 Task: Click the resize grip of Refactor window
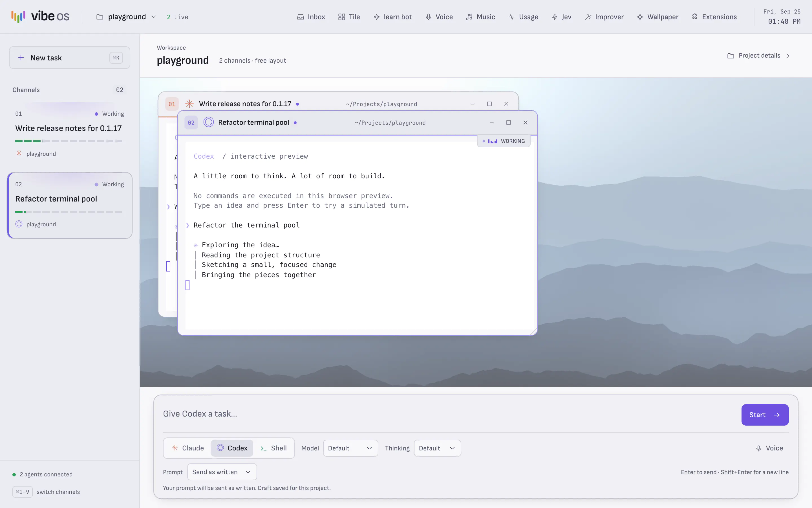pyautogui.click(x=533, y=332)
